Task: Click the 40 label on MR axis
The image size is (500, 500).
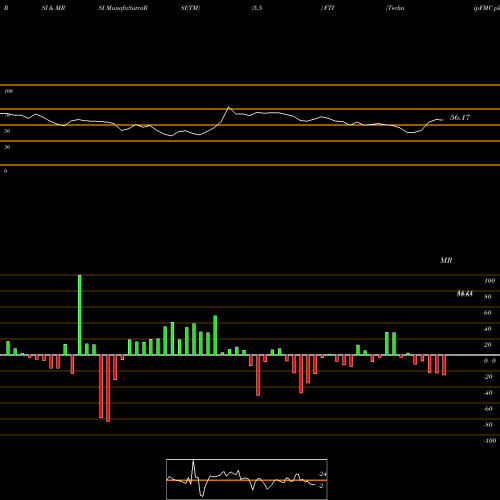Action: [487, 329]
